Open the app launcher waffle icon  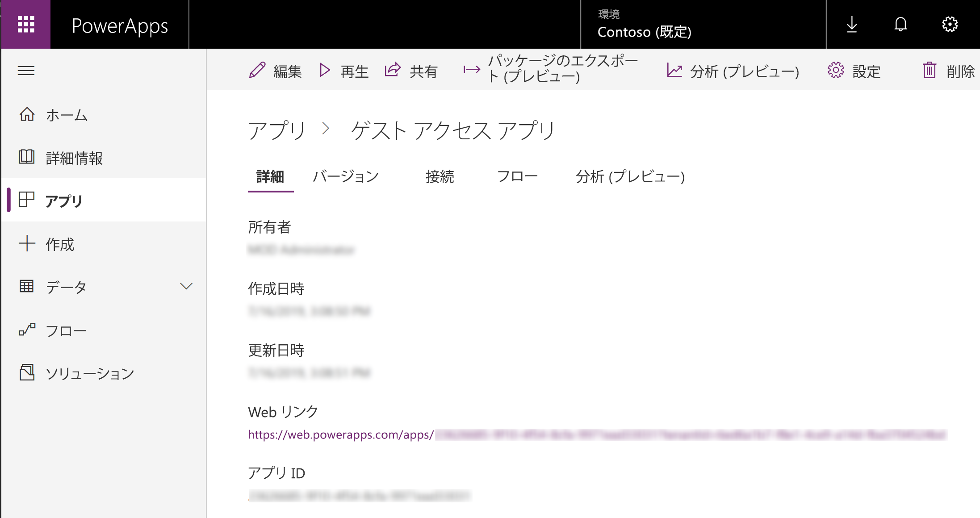click(26, 24)
